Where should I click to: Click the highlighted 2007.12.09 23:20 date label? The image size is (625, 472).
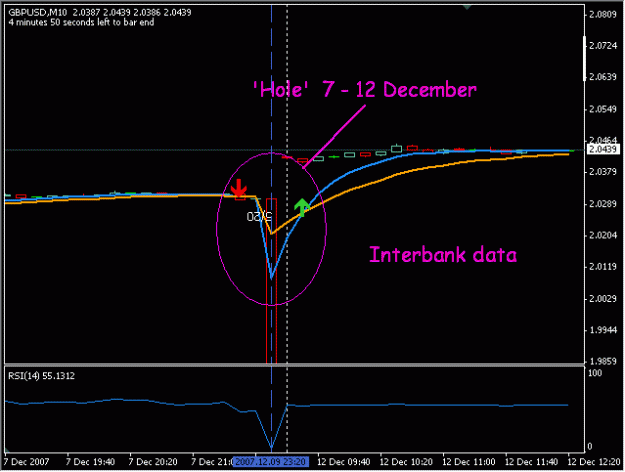[271, 462]
